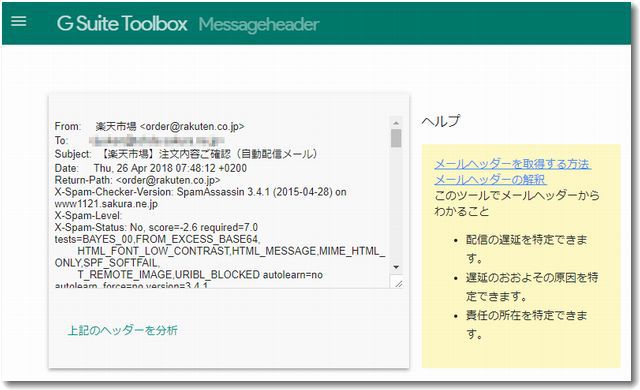
Task: Click the X-Spam-Checker-Version line
Action: 200,192
